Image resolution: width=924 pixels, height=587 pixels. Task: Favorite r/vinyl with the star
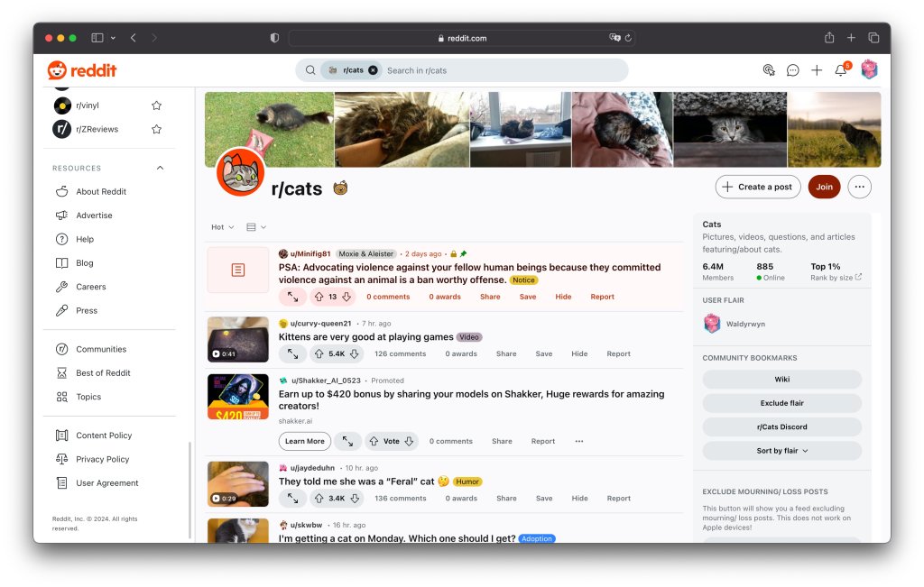[x=156, y=105]
